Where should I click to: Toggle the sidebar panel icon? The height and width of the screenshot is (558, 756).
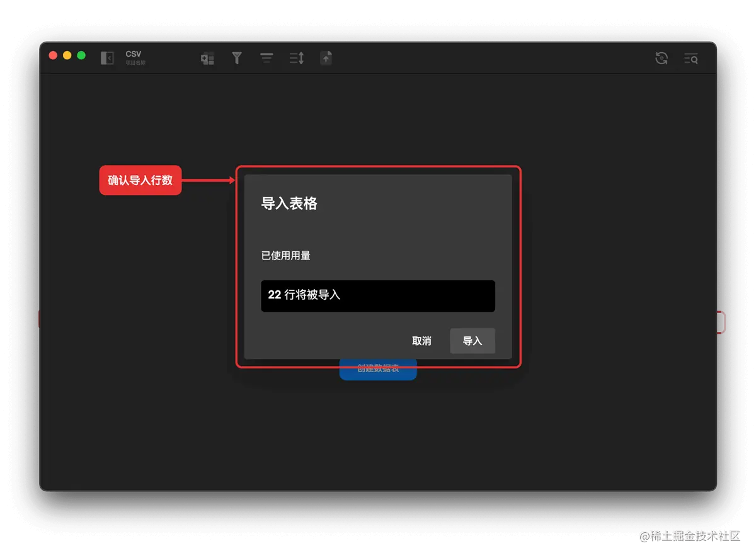[107, 58]
